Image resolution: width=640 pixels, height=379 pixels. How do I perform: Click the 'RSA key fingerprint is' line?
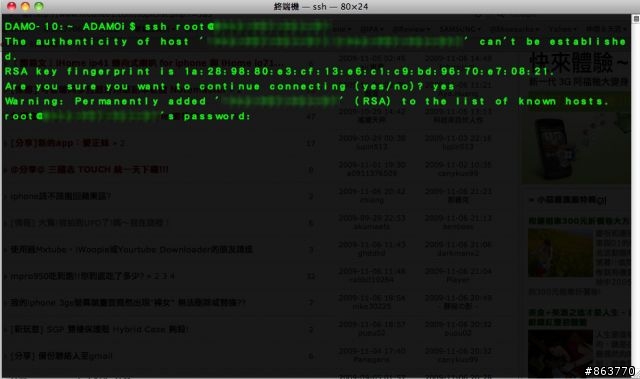[279, 71]
